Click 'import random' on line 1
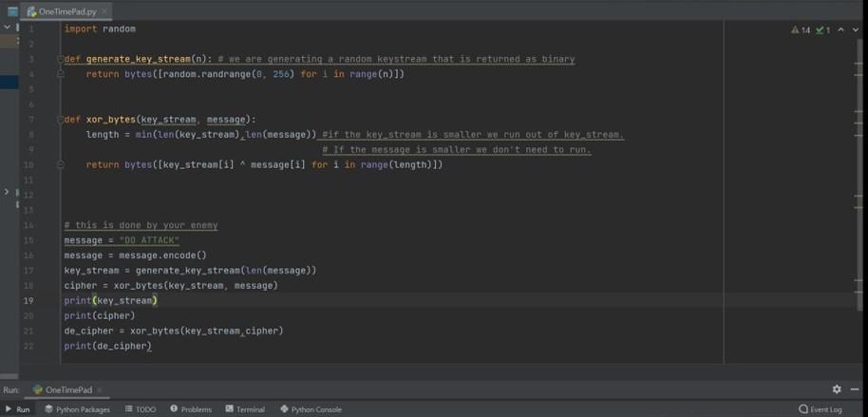This screenshot has height=417, width=868. point(100,28)
